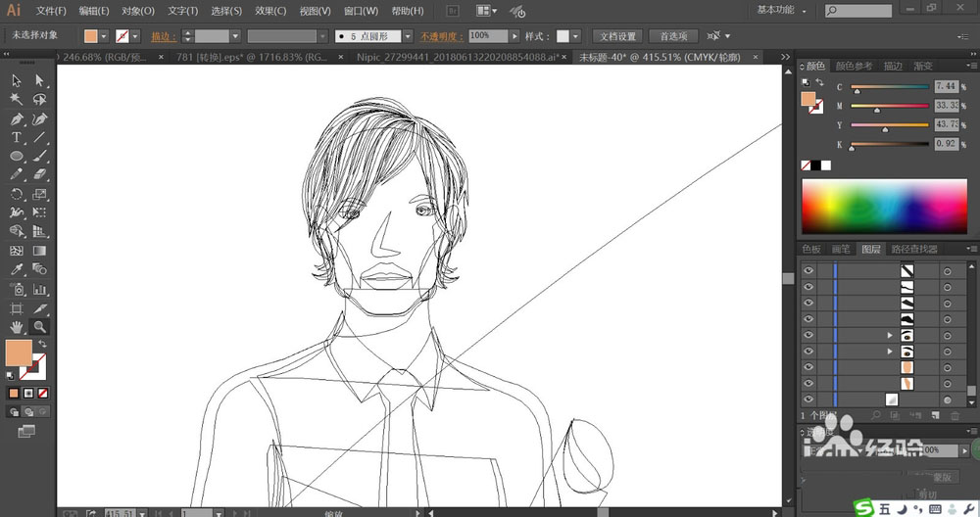Swap fill and stroke arrows in toolbox
Viewport: 980px width, 517px height.
pos(42,344)
